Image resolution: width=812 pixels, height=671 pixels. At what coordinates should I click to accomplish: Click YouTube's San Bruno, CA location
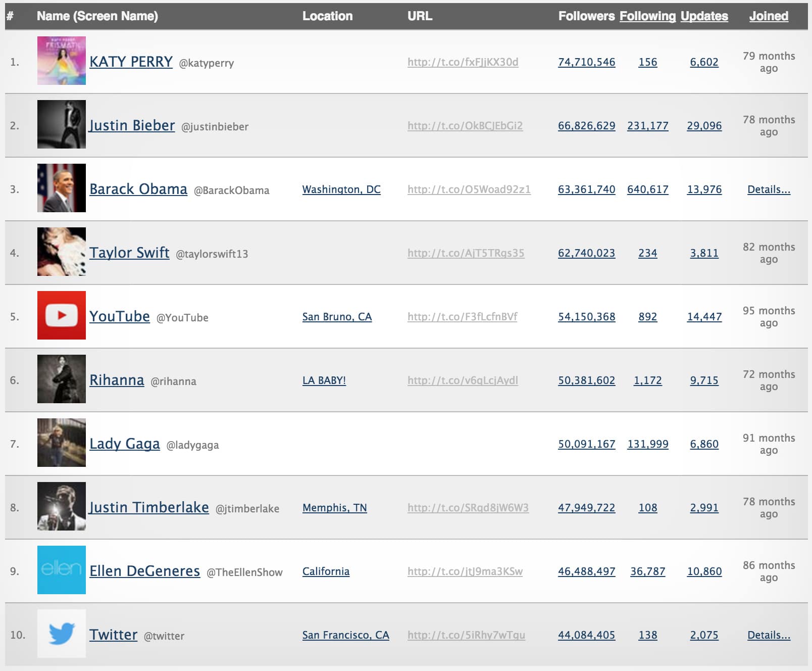coord(337,317)
